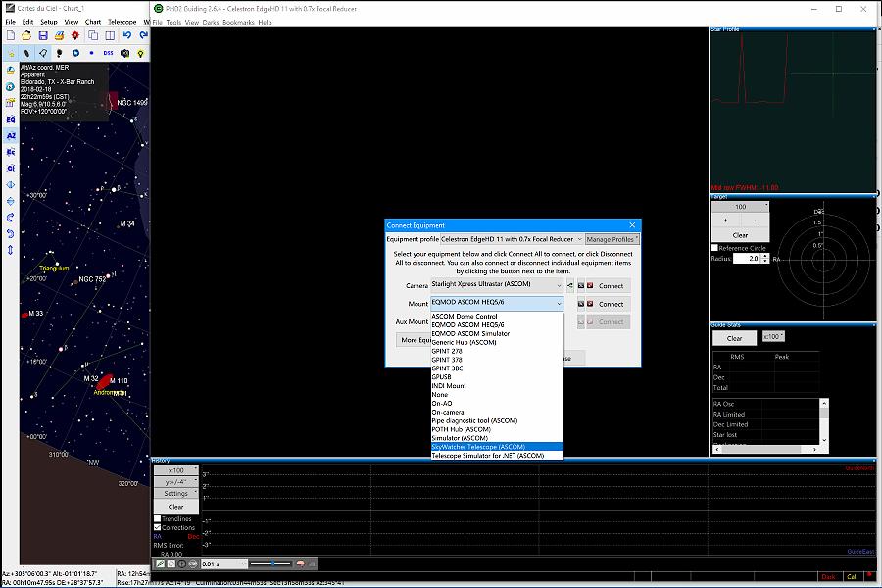Viewport: 882px width, 588px height.
Task: Open the Equipment profile dropdown
Action: [x=512, y=239]
